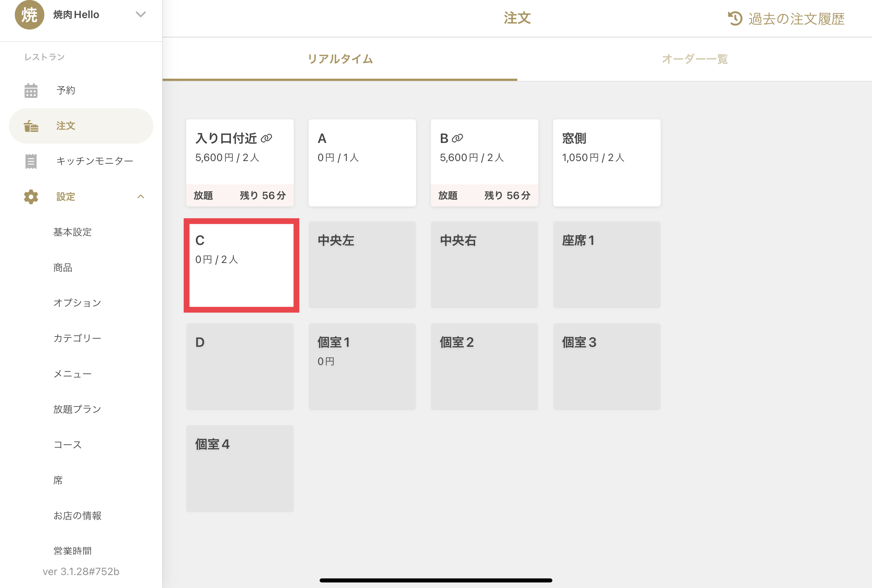Open オプション settings page
Screen dimensions: 872x588
pos(77,303)
